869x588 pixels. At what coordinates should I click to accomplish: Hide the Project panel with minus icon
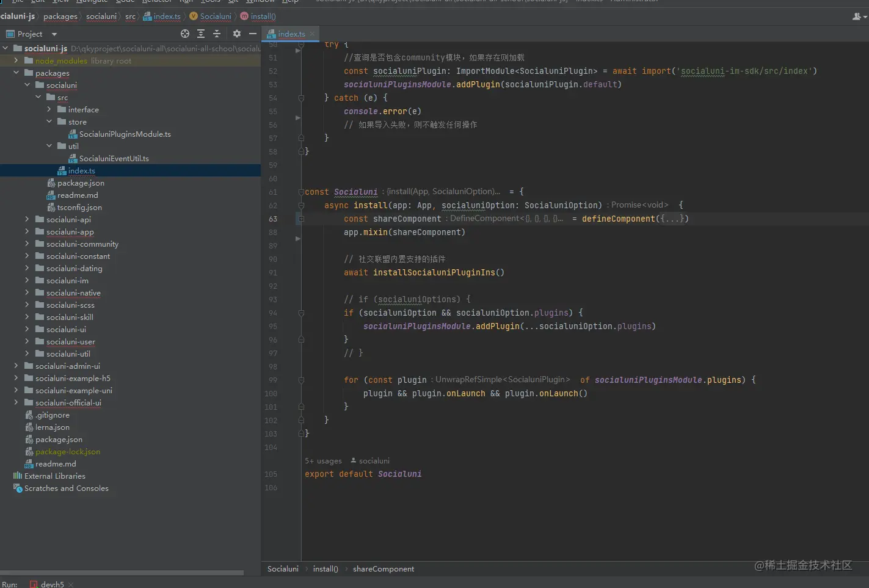252,34
